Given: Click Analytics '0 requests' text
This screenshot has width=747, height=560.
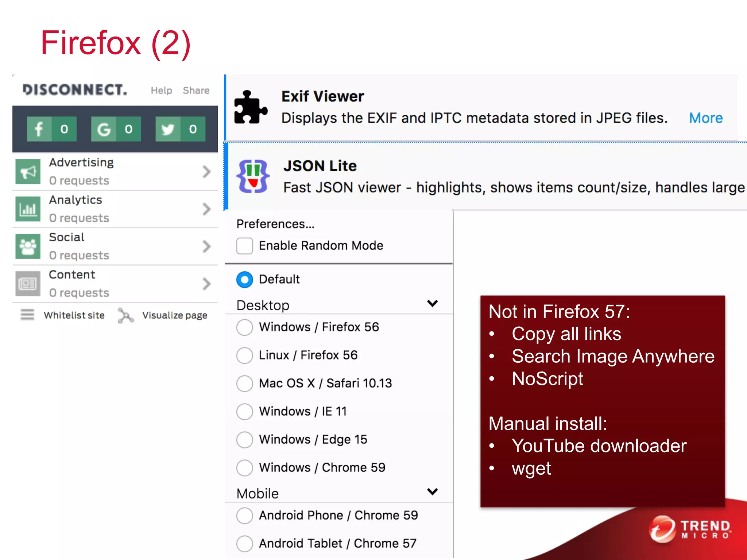Looking at the screenshot, I should click(79, 218).
